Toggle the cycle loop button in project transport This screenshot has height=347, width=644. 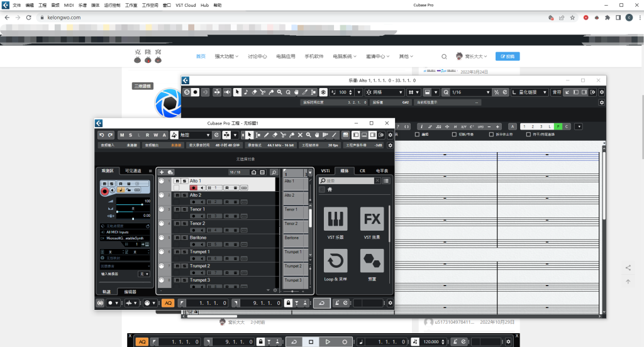[321, 303]
